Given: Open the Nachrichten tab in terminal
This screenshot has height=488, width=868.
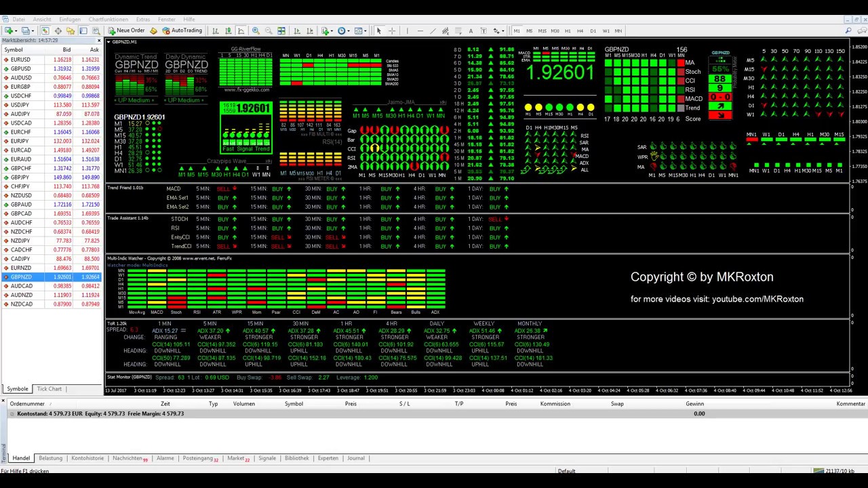Looking at the screenshot, I should coord(129,458).
